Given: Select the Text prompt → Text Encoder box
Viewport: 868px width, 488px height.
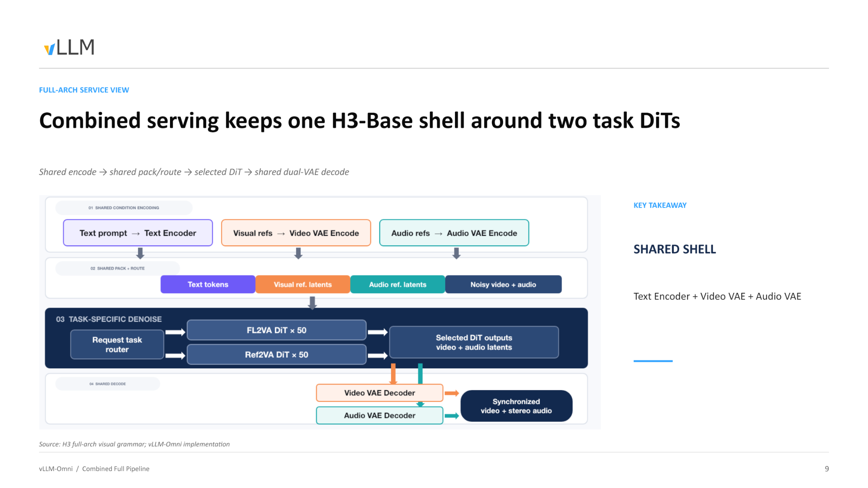Looking at the screenshot, I should coord(138,233).
